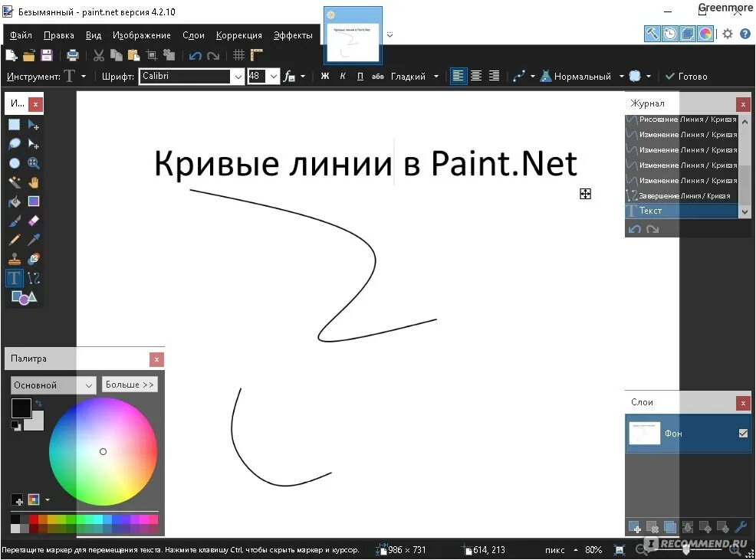Select the Zoom magnifier tool

coord(33,163)
